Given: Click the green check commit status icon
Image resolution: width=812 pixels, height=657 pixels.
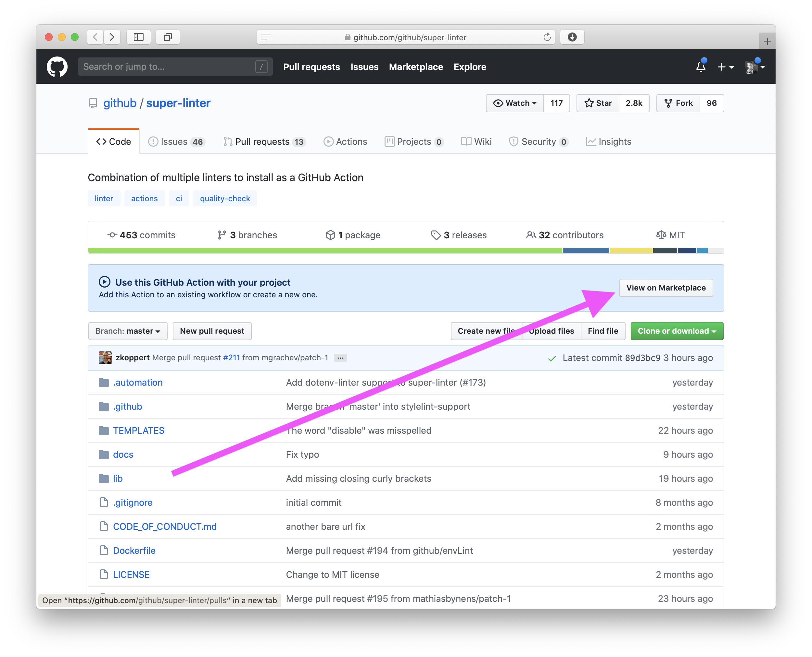Looking at the screenshot, I should point(552,358).
